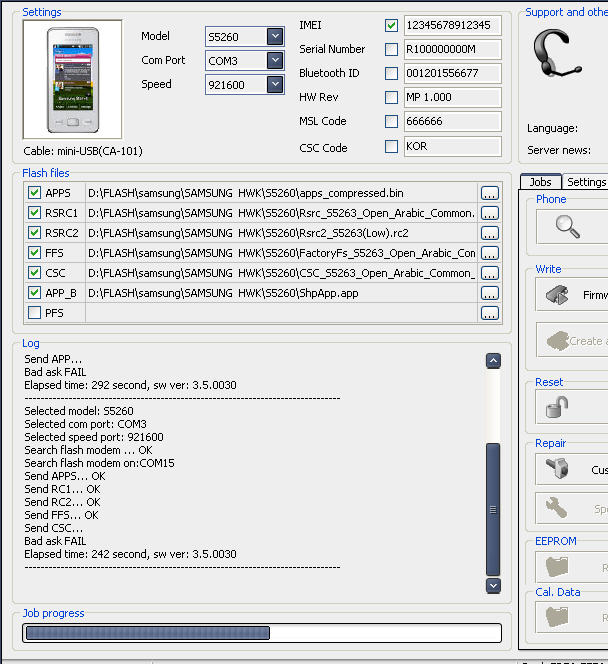
Task: Enable the Bluetooth ID checkbox
Action: (x=391, y=73)
